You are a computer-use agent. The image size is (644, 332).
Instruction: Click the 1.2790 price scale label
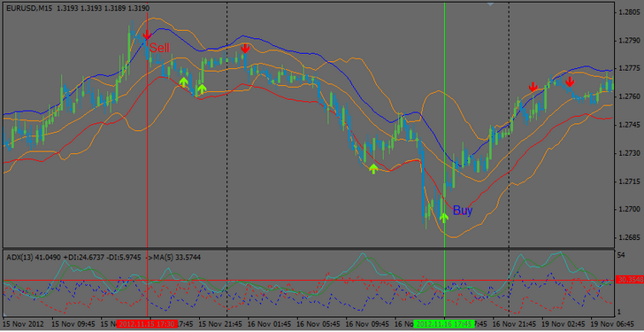[x=628, y=41]
